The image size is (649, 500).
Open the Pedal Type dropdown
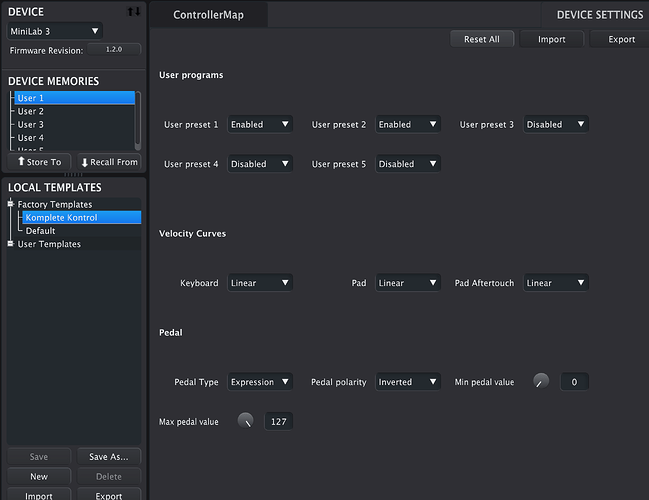coord(260,382)
